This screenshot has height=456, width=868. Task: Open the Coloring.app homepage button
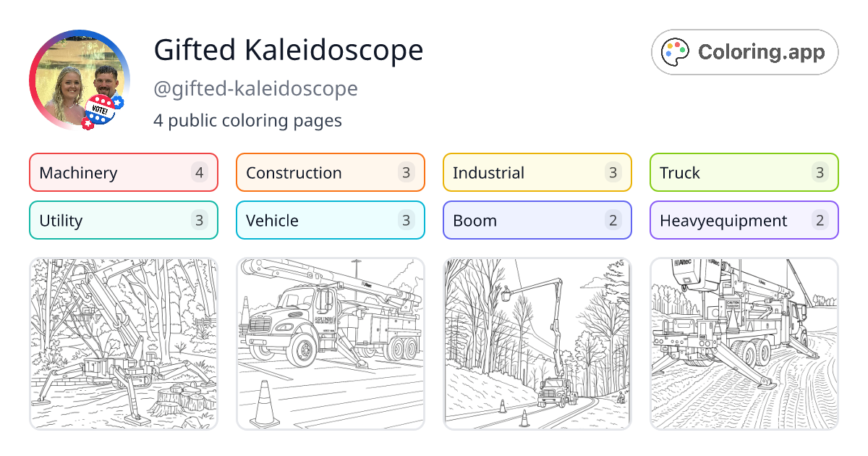744,51
